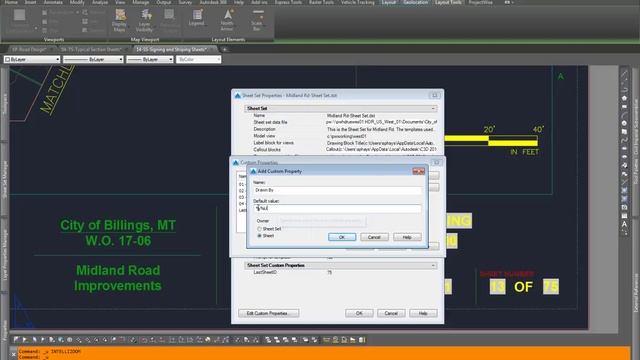This screenshot has width=640, height=360.
Task: Collapse Sheet Set Custom Properties section
Action: (433, 265)
